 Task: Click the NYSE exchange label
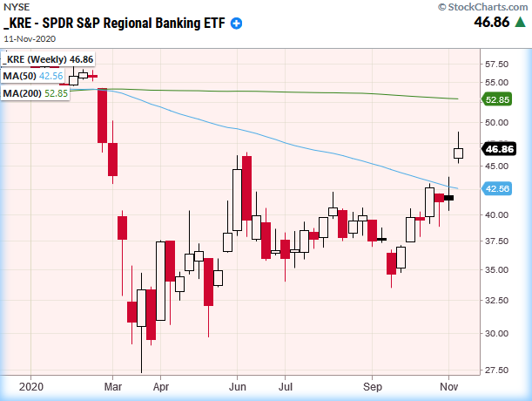[x=17, y=9]
